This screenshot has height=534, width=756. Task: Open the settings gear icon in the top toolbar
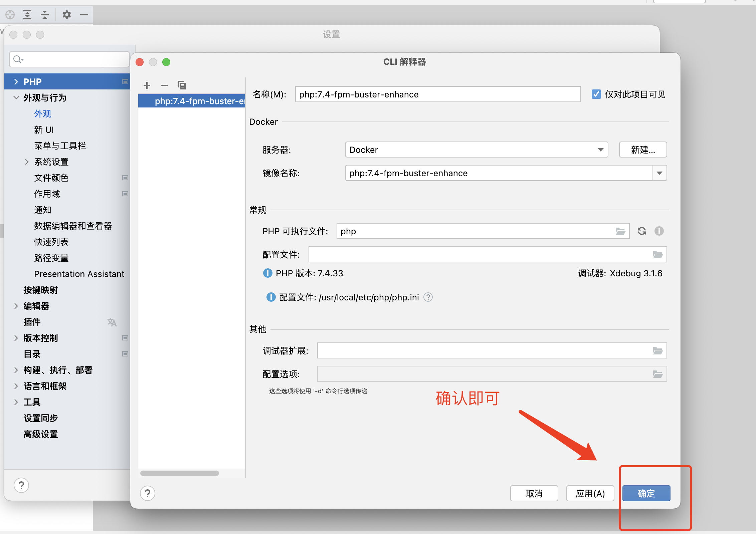(x=67, y=15)
